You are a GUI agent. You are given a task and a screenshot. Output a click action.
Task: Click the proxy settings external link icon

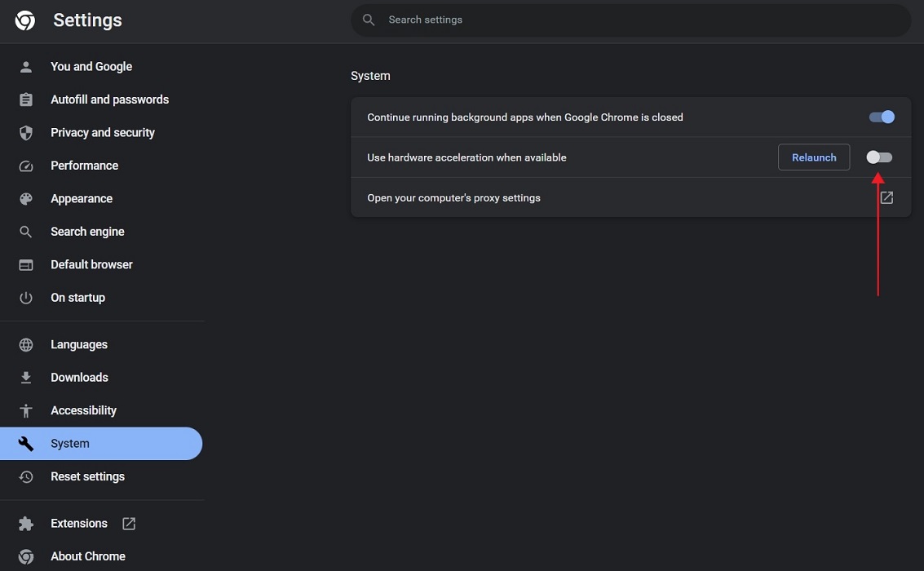[886, 197]
